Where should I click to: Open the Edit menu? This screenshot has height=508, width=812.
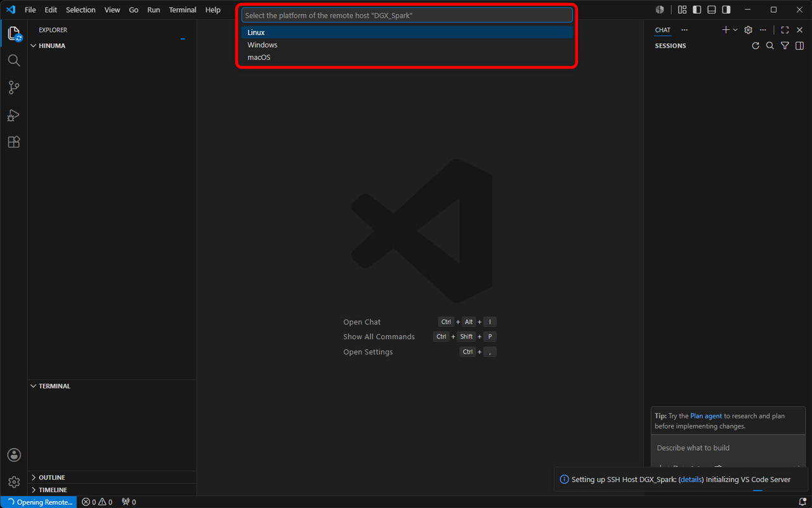51,10
